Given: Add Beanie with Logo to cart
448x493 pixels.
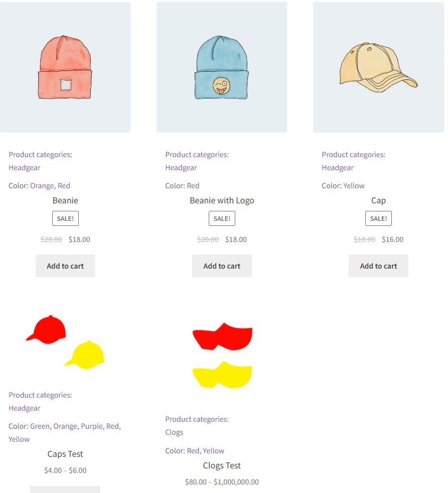Looking at the screenshot, I should 222,266.
